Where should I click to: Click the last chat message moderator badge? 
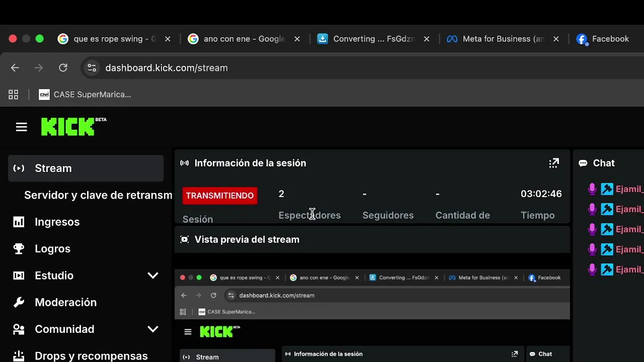coord(607,269)
